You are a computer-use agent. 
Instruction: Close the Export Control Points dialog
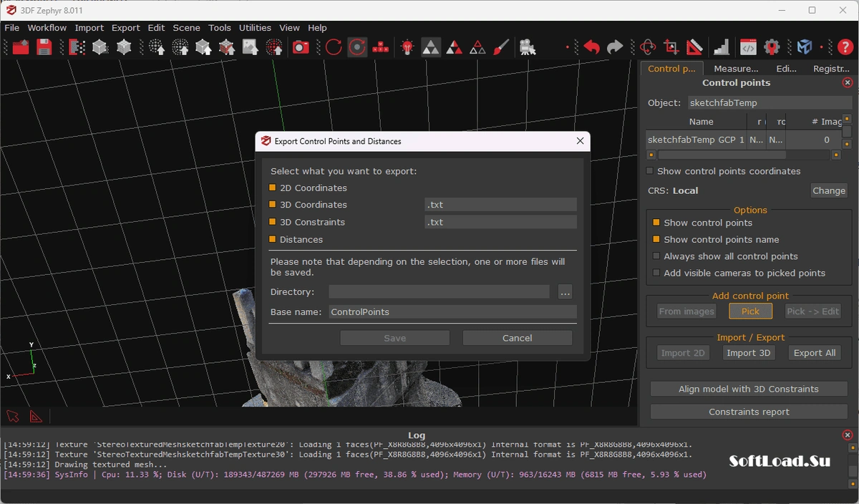(x=581, y=141)
